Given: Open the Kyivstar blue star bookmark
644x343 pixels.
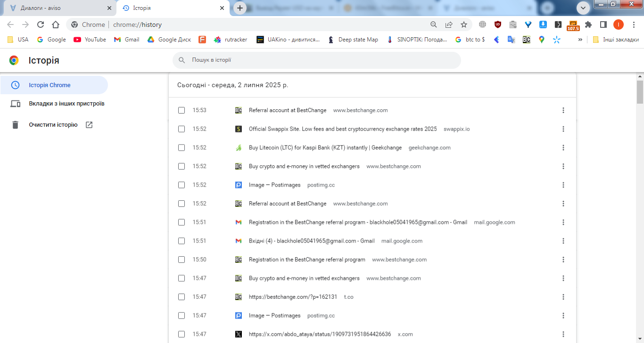Looking at the screenshot, I should 557,40.
